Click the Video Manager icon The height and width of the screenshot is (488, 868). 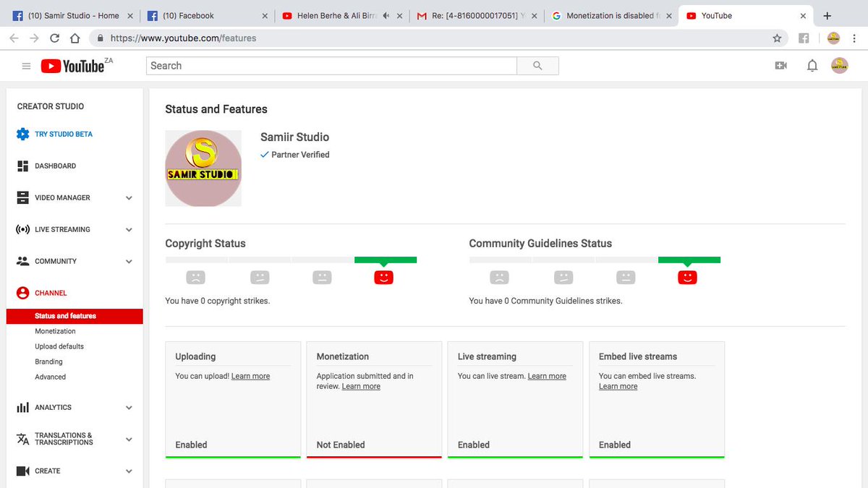(x=22, y=197)
